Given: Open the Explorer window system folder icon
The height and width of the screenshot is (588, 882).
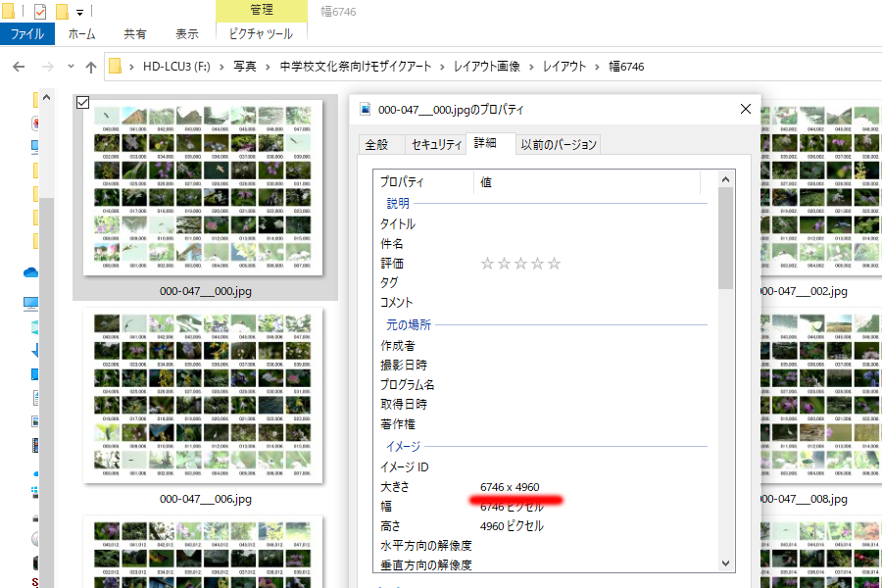Looking at the screenshot, I should (x=8, y=11).
